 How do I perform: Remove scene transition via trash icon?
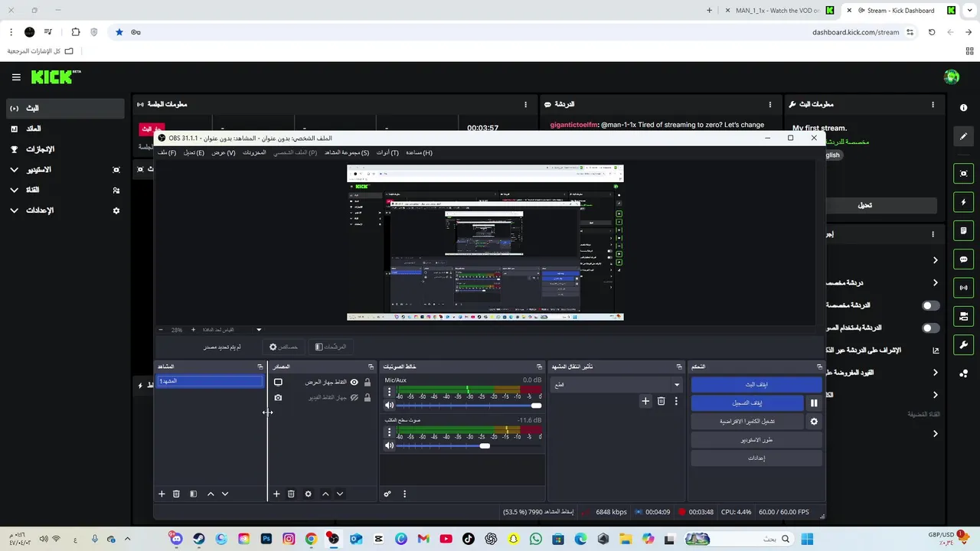pos(661,400)
